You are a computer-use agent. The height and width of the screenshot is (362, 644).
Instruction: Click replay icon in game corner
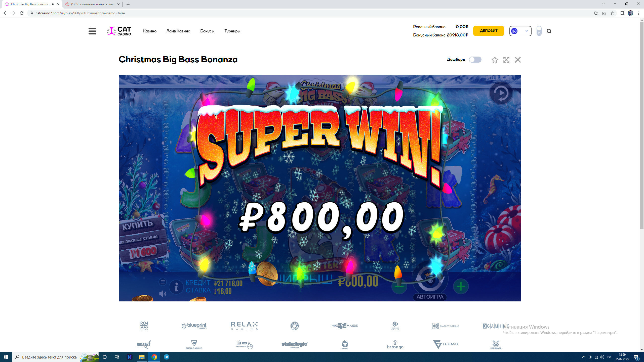click(501, 93)
